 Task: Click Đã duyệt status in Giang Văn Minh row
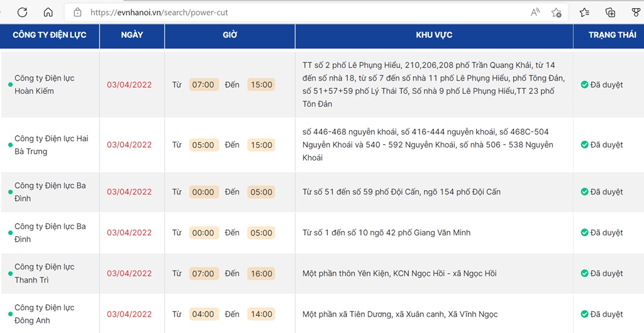[602, 233]
